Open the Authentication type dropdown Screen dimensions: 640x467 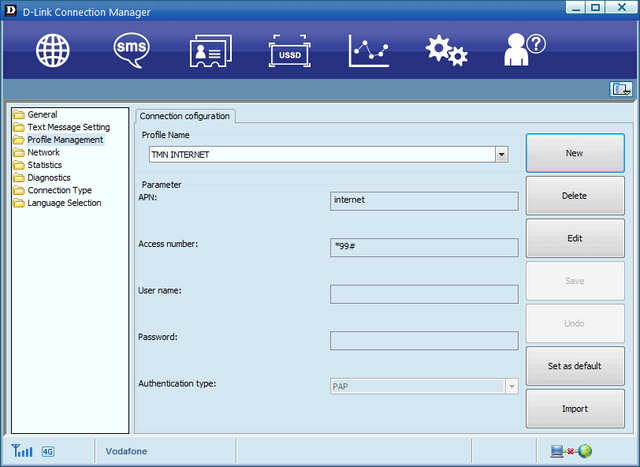[511, 386]
